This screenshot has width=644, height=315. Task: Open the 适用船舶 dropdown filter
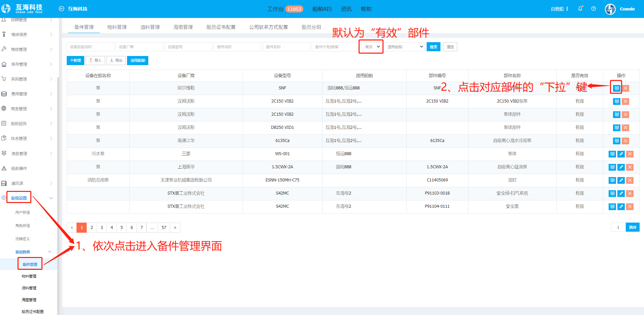(x=405, y=47)
